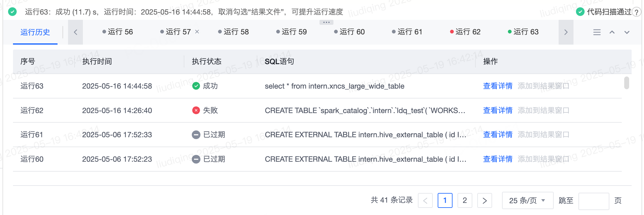
Task: Select the 运行 63 result tab
Action: click(523, 32)
